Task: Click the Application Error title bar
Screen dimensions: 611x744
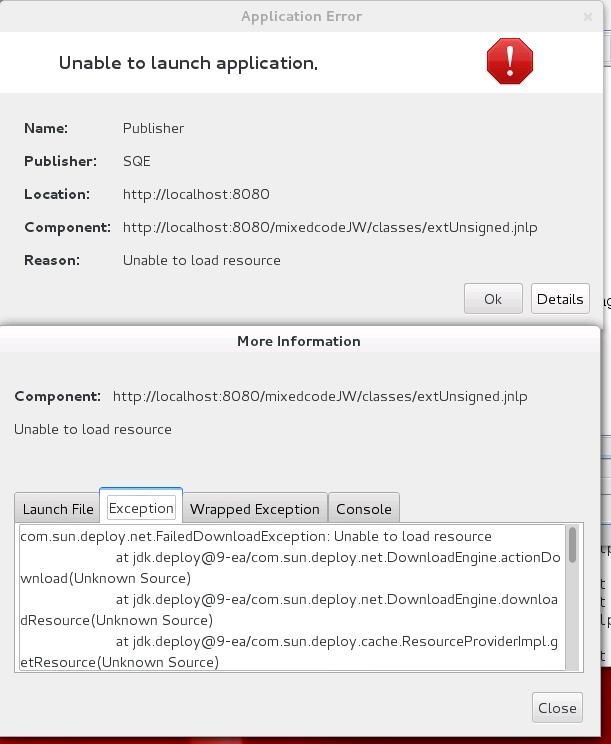Action: click(301, 16)
